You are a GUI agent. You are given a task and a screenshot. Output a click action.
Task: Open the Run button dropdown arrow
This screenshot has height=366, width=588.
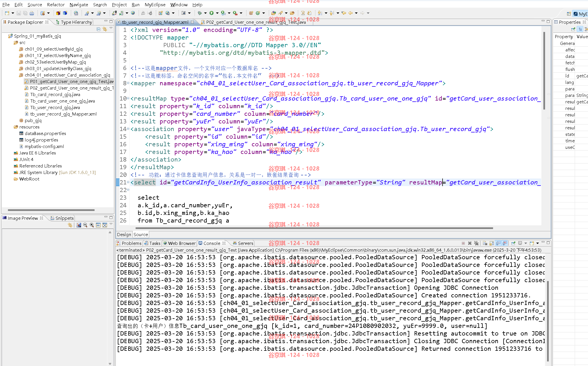[x=217, y=13]
